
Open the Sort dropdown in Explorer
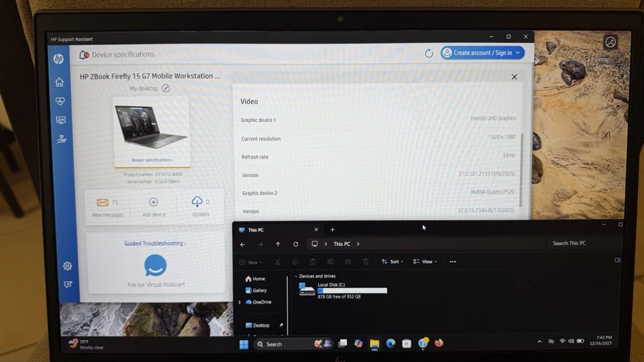[392, 261]
